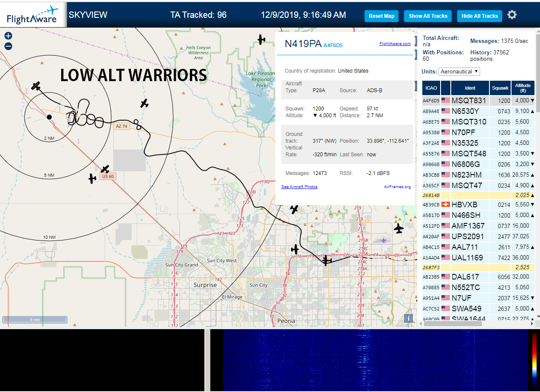This screenshot has width=540, height=392.
Task: Click the FlightAware logo
Action: pyautogui.click(x=33, y=15)
